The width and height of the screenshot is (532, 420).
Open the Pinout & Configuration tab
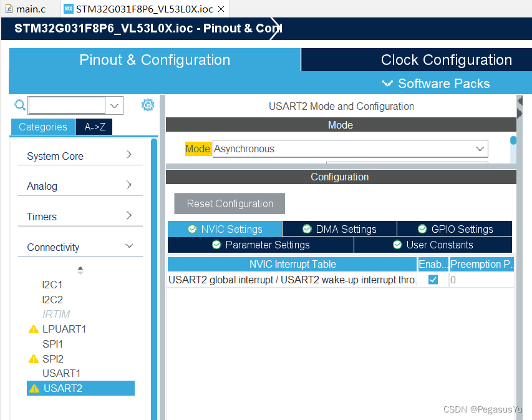[x=155, y=60]
